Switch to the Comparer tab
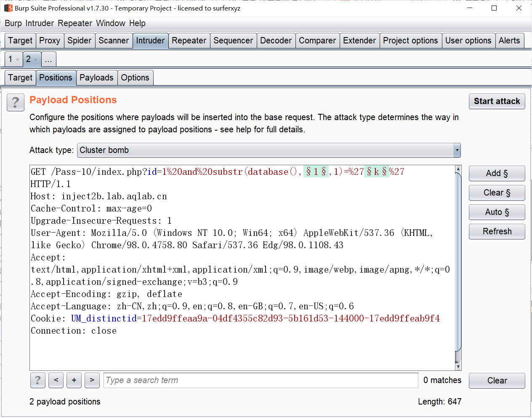 point(317,40)
